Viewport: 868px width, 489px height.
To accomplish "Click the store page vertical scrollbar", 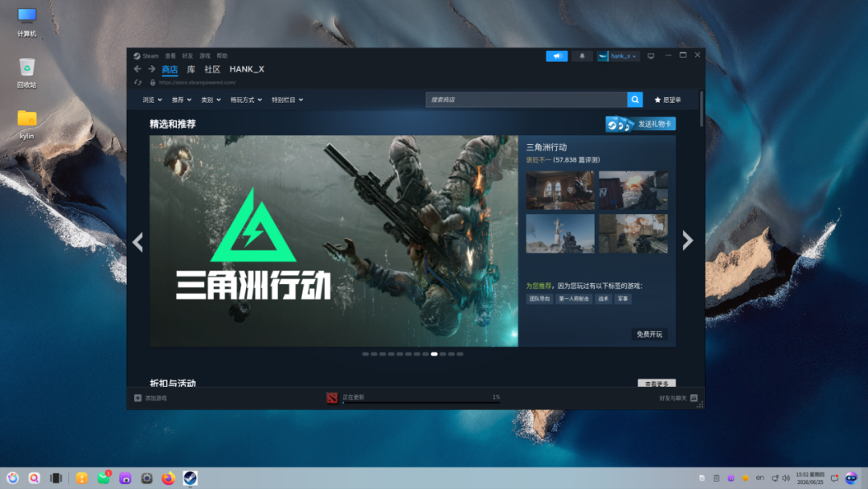I will point(702,109).
